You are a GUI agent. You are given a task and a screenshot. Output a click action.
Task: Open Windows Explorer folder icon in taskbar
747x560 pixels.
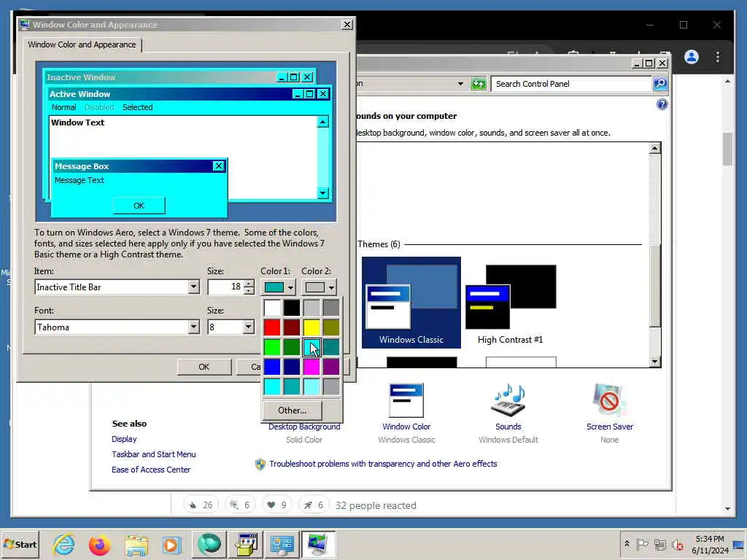coord(136,544)
